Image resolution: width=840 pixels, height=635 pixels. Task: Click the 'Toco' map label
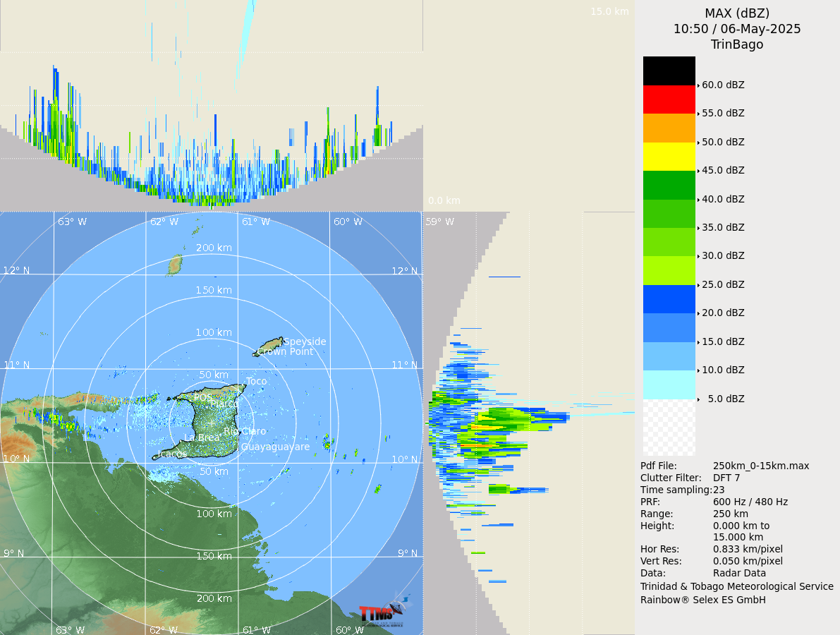pyautogui.click(x=256, y=381)
